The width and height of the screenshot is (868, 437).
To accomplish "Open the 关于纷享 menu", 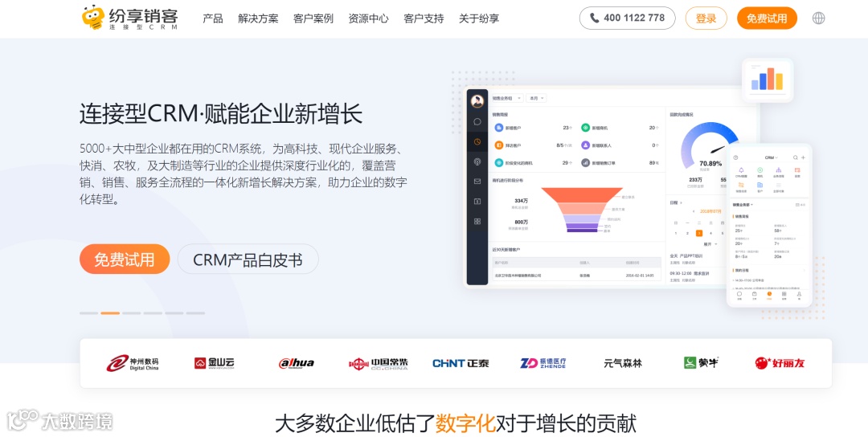I will (x=479, y=18).
